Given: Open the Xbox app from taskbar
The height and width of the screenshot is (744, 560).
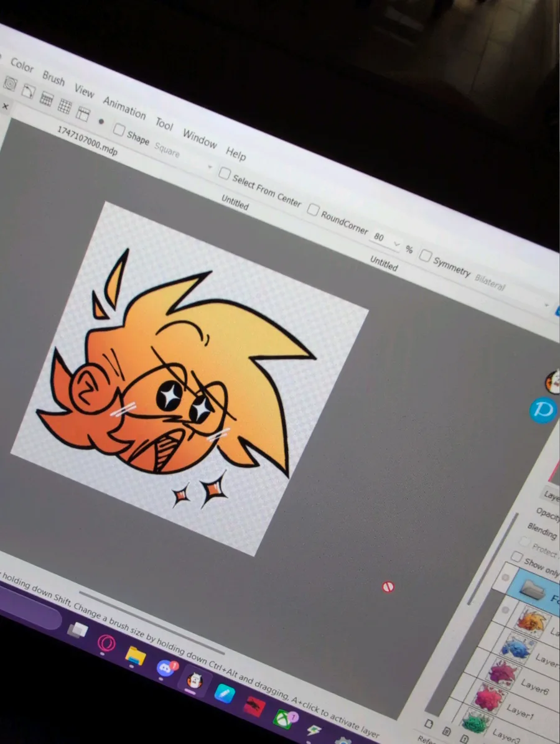Looking at the screenshot, I should pos(284,718).
